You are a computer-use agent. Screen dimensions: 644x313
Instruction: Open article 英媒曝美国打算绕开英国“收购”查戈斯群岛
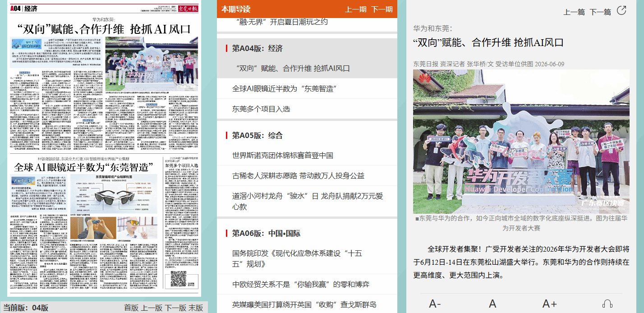coord(304,304)
